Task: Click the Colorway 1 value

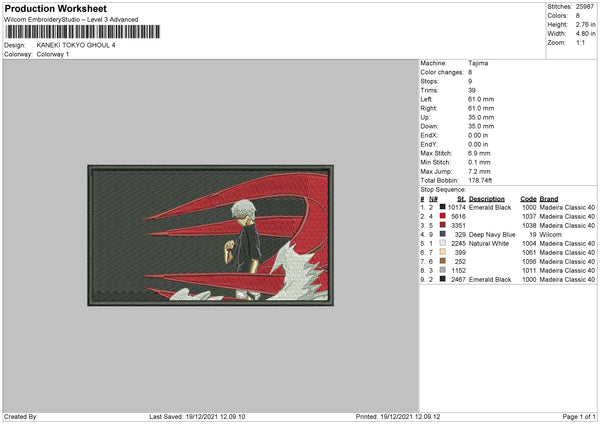Action: pos(53,54)
